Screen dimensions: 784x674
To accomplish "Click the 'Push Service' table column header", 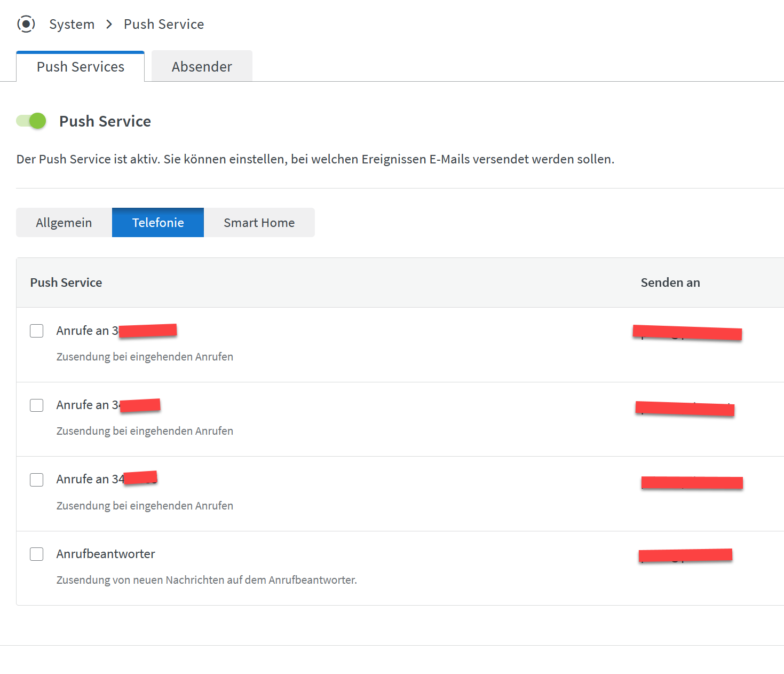I will [66, 283].
